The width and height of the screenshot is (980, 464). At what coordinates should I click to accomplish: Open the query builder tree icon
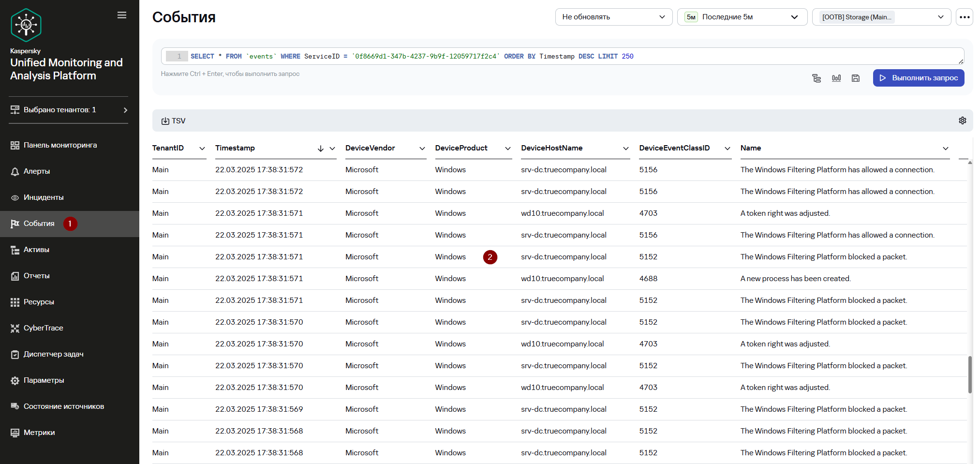pyautogui.click(x=817, y=78)
